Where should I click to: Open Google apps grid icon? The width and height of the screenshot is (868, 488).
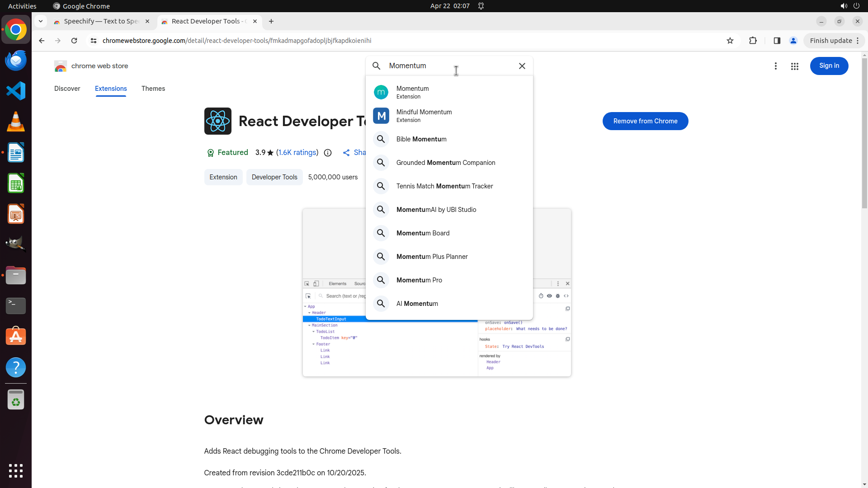click(794, 66)
